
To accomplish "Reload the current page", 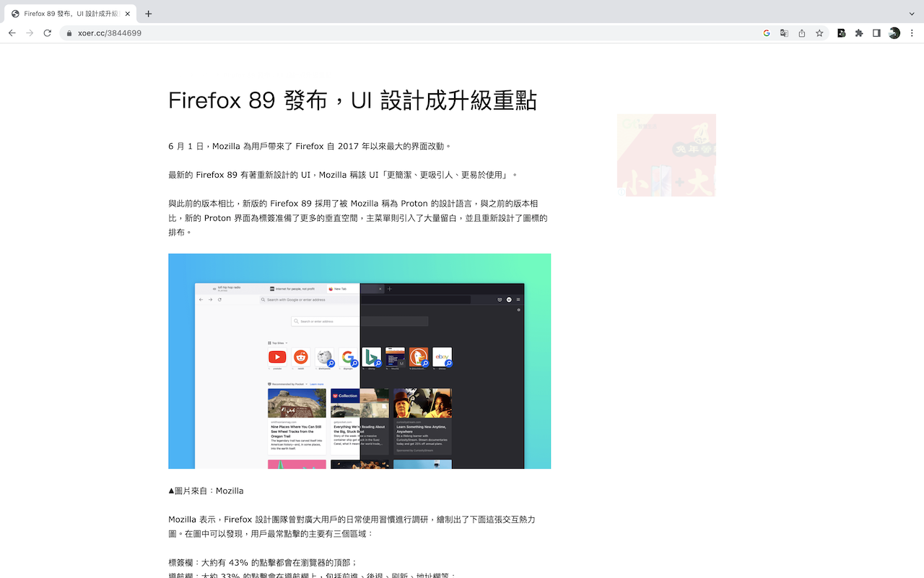I will pos(47,33).
